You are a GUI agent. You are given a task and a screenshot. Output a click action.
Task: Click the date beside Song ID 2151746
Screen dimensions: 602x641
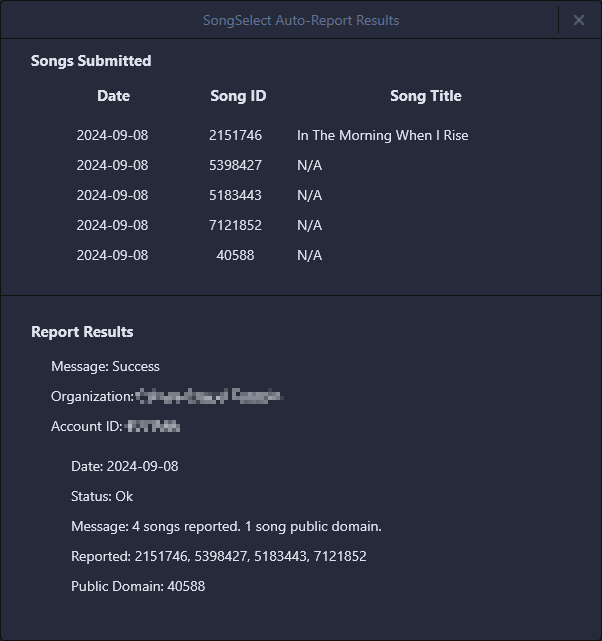pyautogui.click(x=112, y=135)
